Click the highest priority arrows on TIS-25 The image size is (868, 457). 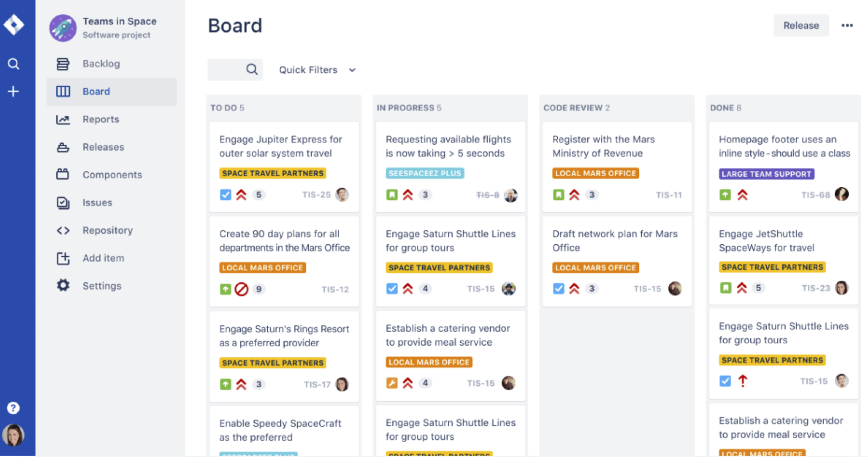pyautogui.click(x=241, y=195)
